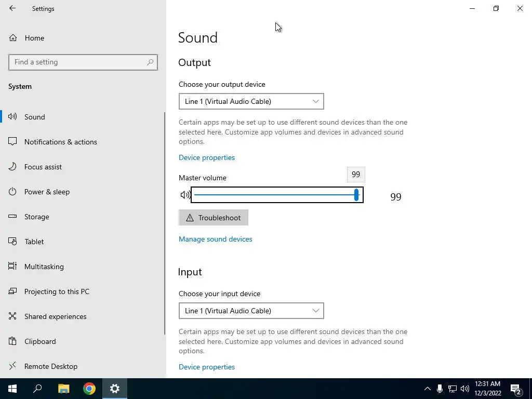Show hidden system tray icons
The height and width of the screenshot is (399, 532).
pyautogui.click(x=428, y=389)
